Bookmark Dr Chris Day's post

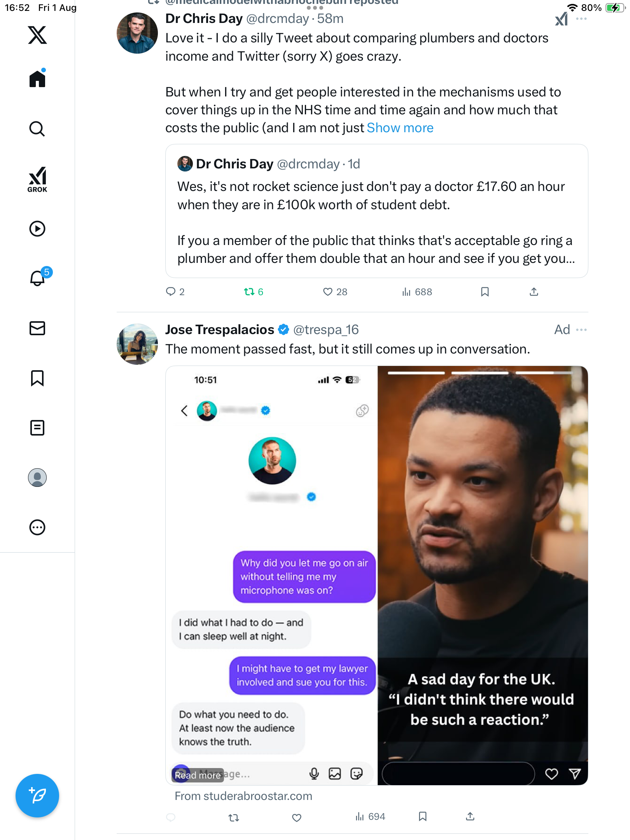485,292
